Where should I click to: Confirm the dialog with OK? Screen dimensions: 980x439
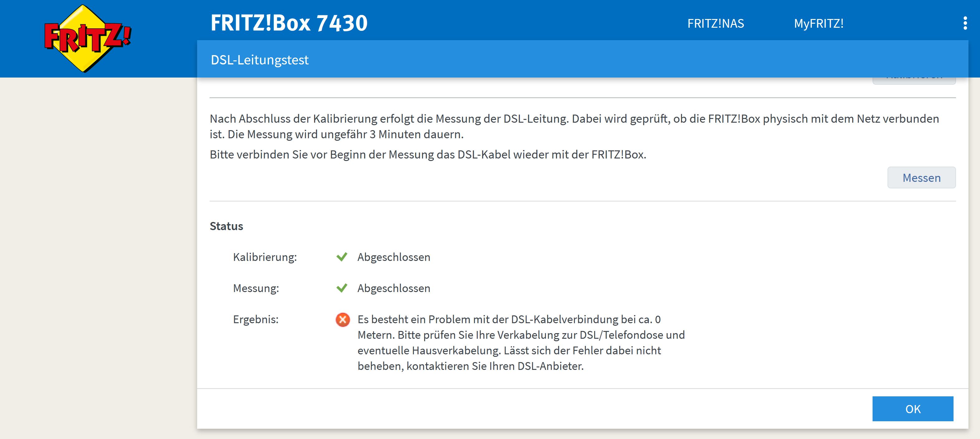pyautogui.click(x=912, y=409)
